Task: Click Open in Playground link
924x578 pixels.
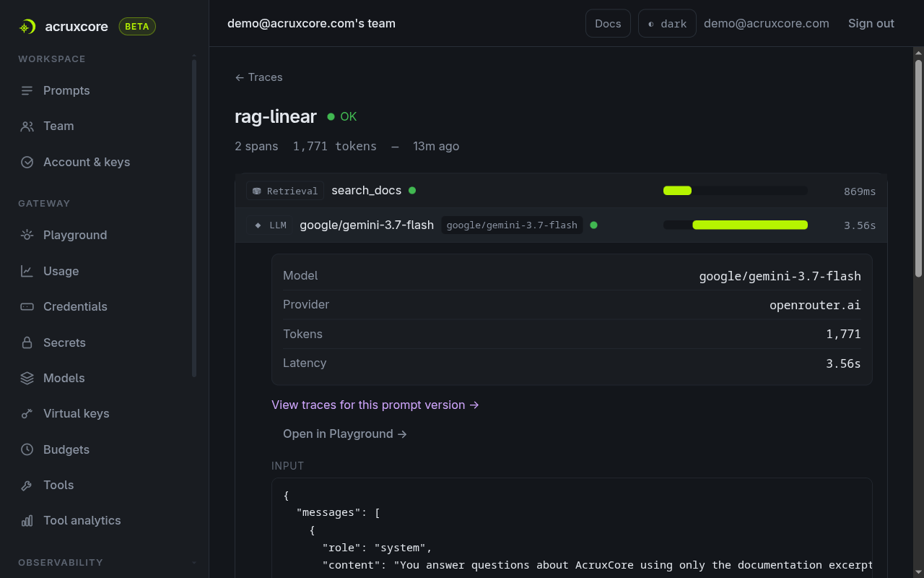Action: (x=345, y=433)
